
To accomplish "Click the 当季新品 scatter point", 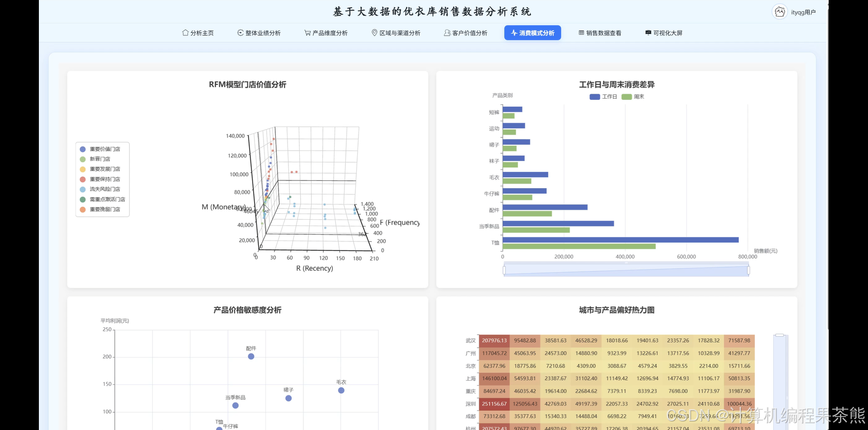I will [x=236, y=406].
